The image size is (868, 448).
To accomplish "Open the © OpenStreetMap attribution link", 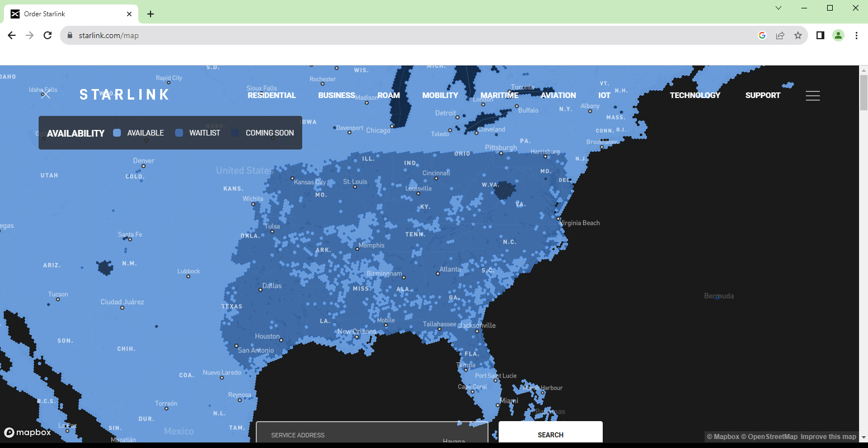I will click(770, 437).
